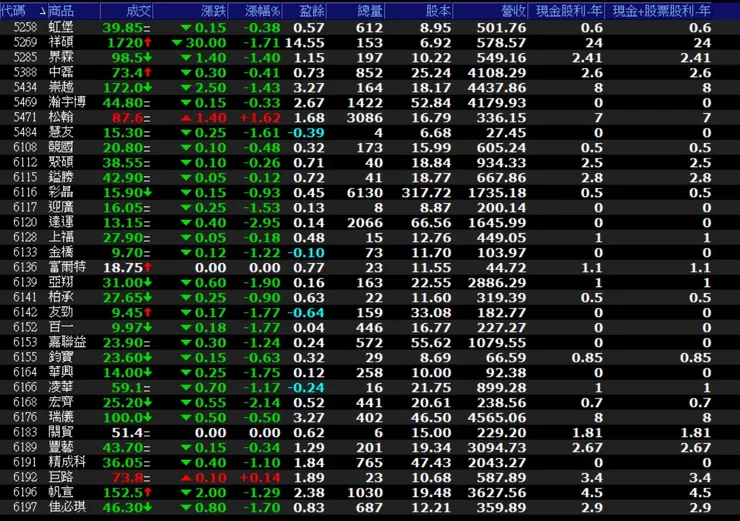Click the sort arrow beside 代碼
Viewport: 740px width, 521px height.
coord(42,12)
